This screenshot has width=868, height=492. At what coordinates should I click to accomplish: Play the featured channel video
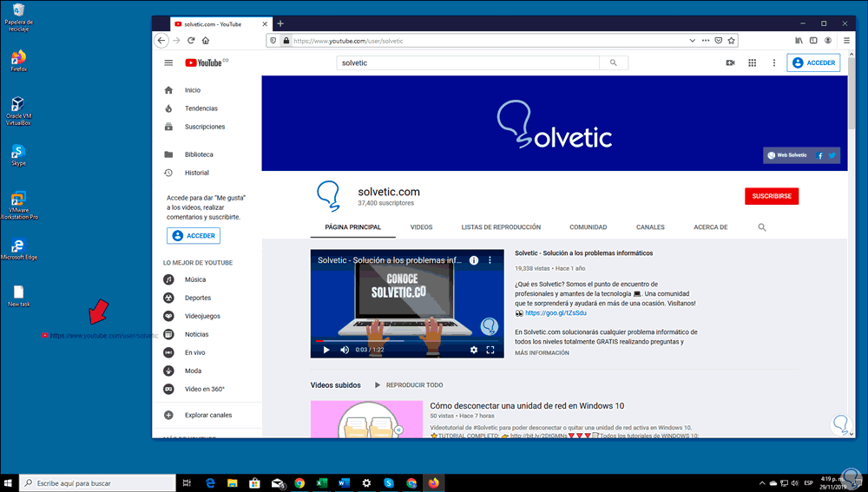click(326, 350)
